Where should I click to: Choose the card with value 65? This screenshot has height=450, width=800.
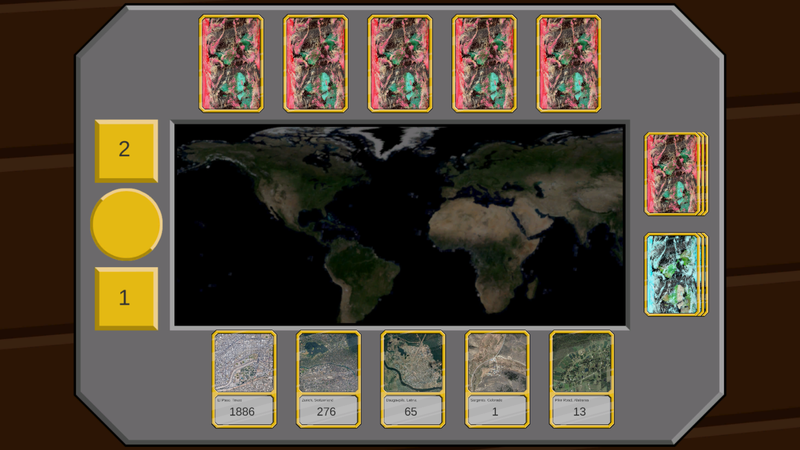coord(413,379)
